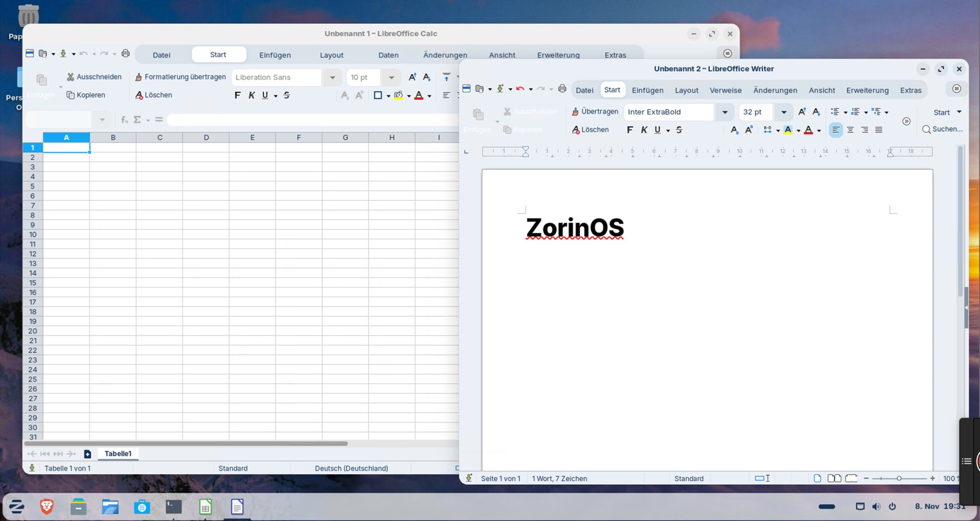
Task: Click character spacing icon in Writer
Action: pyautogui.click(x=768, y=130)
